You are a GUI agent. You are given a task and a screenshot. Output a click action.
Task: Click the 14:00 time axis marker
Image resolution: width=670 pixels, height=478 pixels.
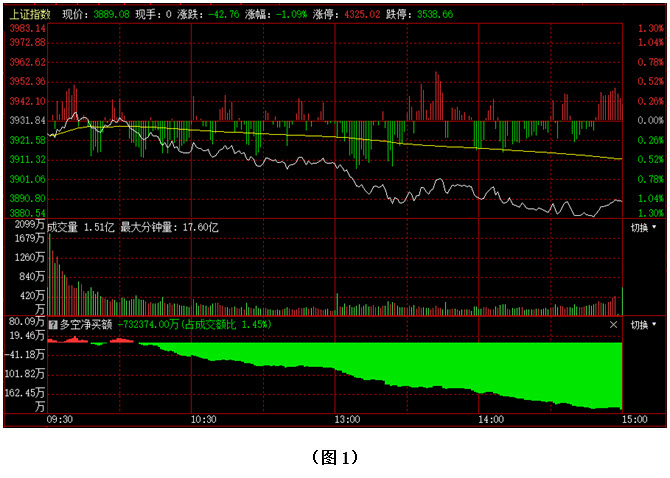click(x=489, y=419)
